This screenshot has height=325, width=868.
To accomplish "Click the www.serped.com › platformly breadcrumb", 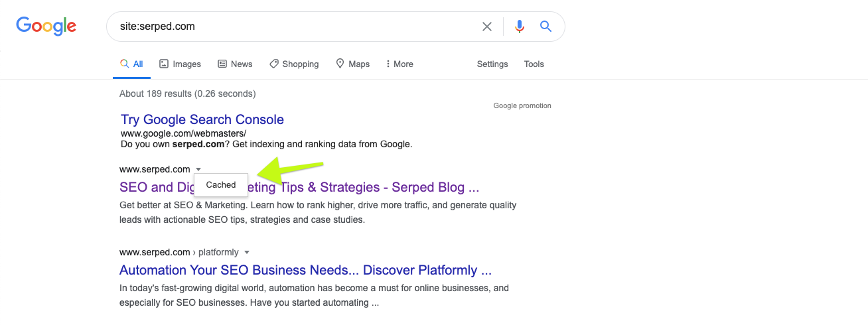I will pos(179,252).
